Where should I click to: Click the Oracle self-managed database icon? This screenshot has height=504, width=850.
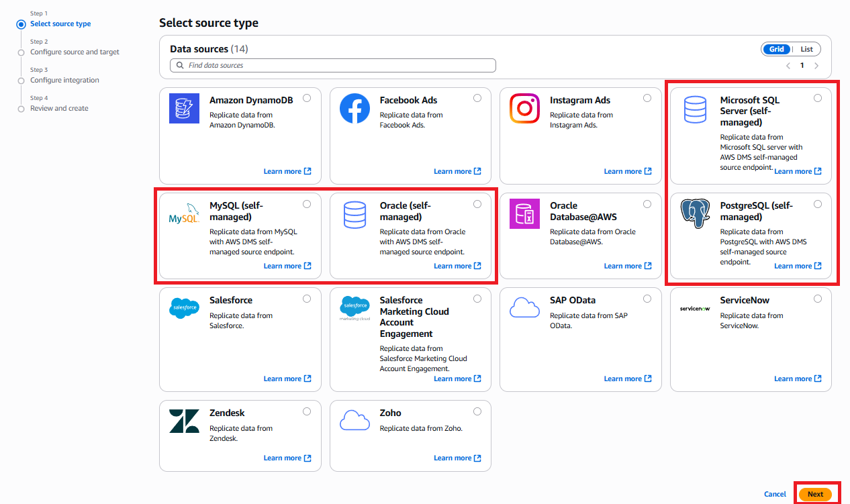(x=355, y=215)
